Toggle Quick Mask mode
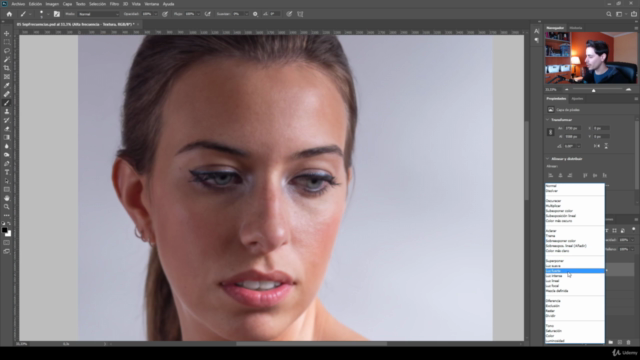Viewport: 640px width, 360px height. click(x=7, y=242)
